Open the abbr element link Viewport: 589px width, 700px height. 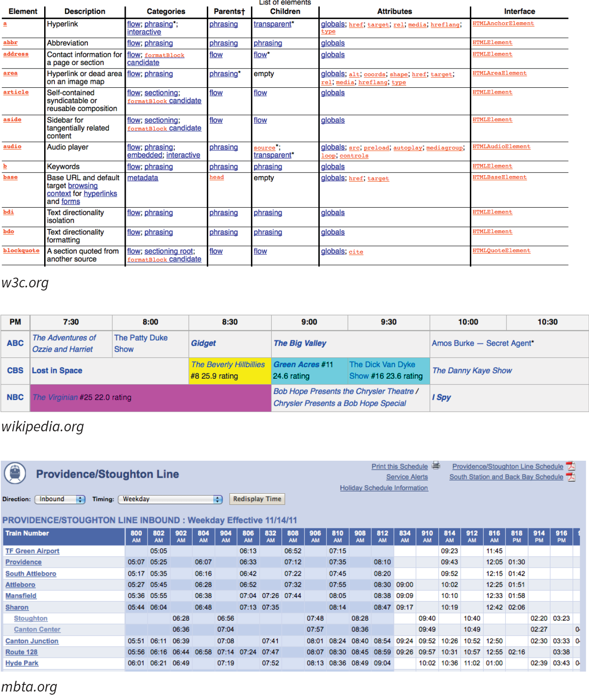click(10, 43)
